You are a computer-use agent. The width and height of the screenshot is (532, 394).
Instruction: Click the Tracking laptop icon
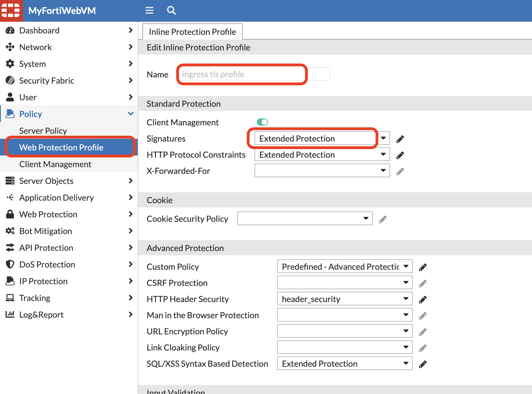10,298
